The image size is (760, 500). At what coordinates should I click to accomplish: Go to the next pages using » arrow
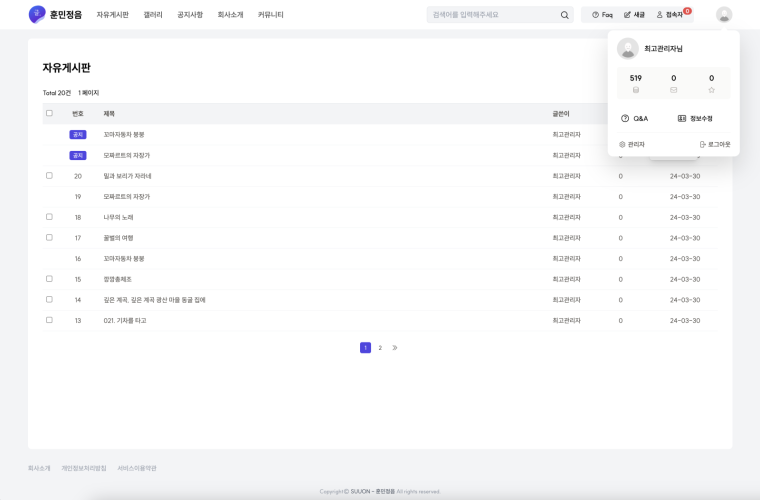pyautogui.click(x=395, y=348)
